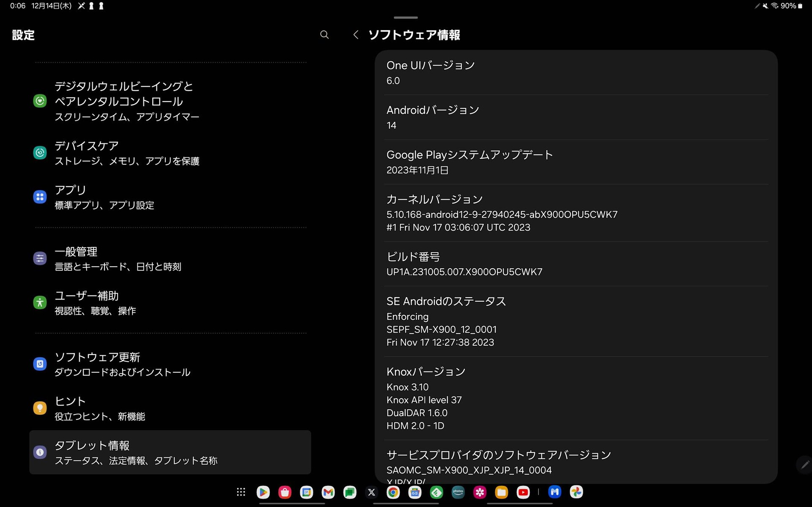Launch Google Play Store from the taskbar

point(263,492)
